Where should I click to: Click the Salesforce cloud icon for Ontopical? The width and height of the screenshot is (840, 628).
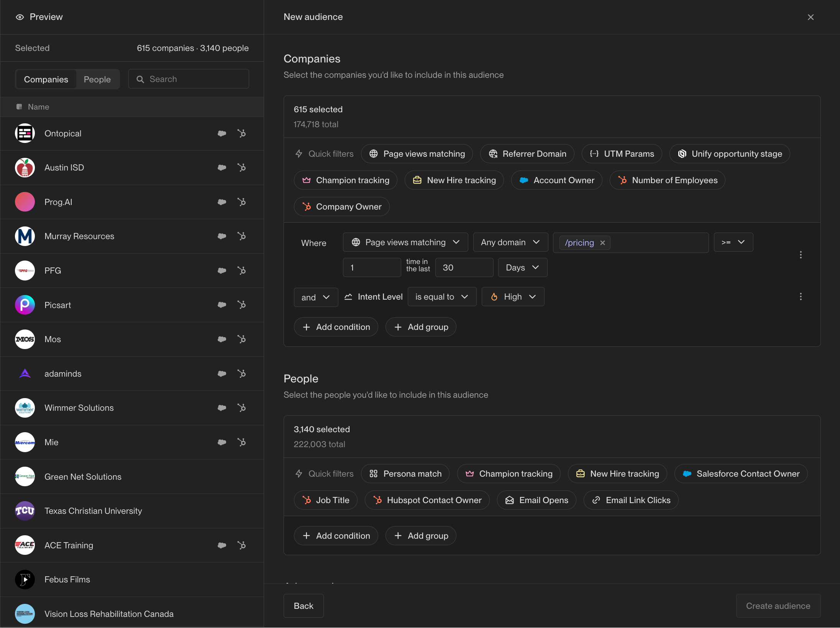[x=222, y=133]
